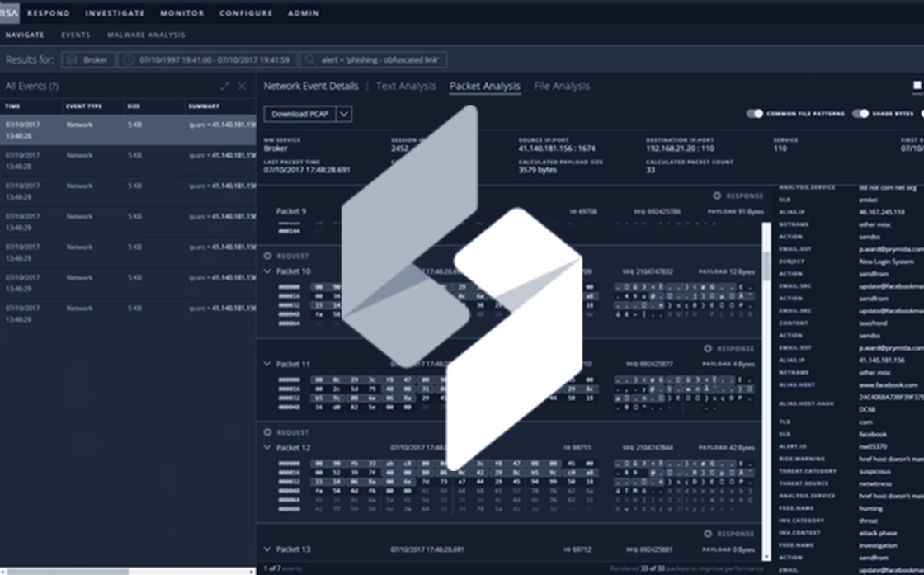Image resolution: width=924 pixels, height=575 pixels.
Task: Collapse Packet 13 using its chevron
Action: 267,549
